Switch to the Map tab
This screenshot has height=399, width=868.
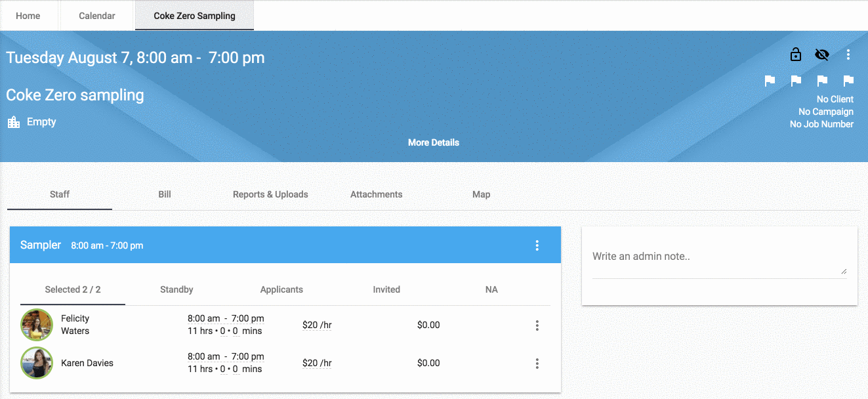482,194
